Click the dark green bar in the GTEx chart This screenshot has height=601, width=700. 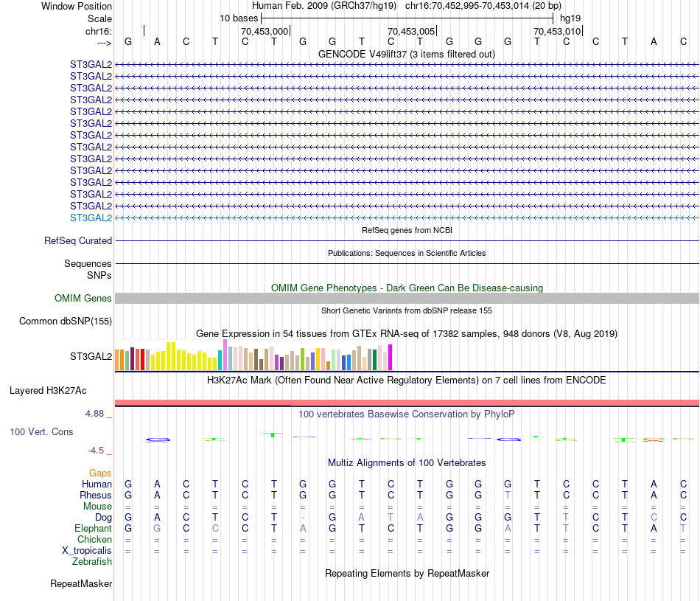click(x=374, y=360)
